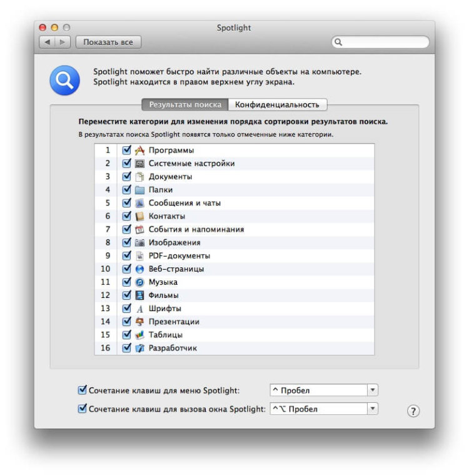Click the Веб-страницы globe icon
Viewport: 469px width, 476px height.
click(x=139, y=269)
